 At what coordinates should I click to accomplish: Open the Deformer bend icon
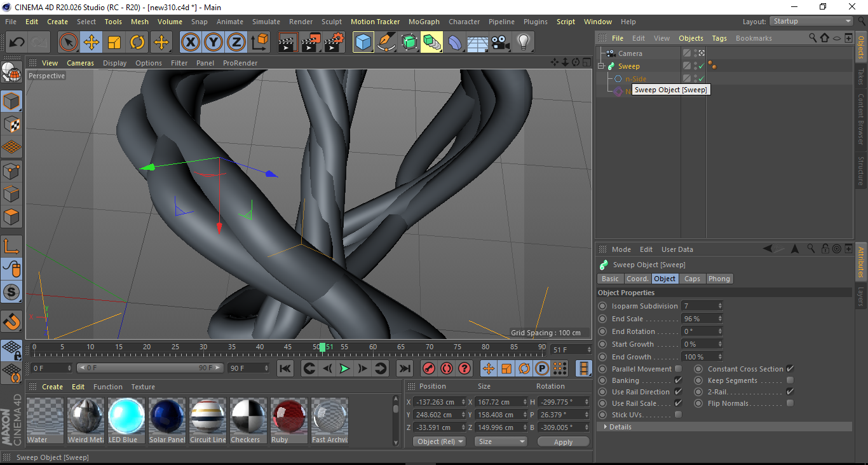[455, 43]
